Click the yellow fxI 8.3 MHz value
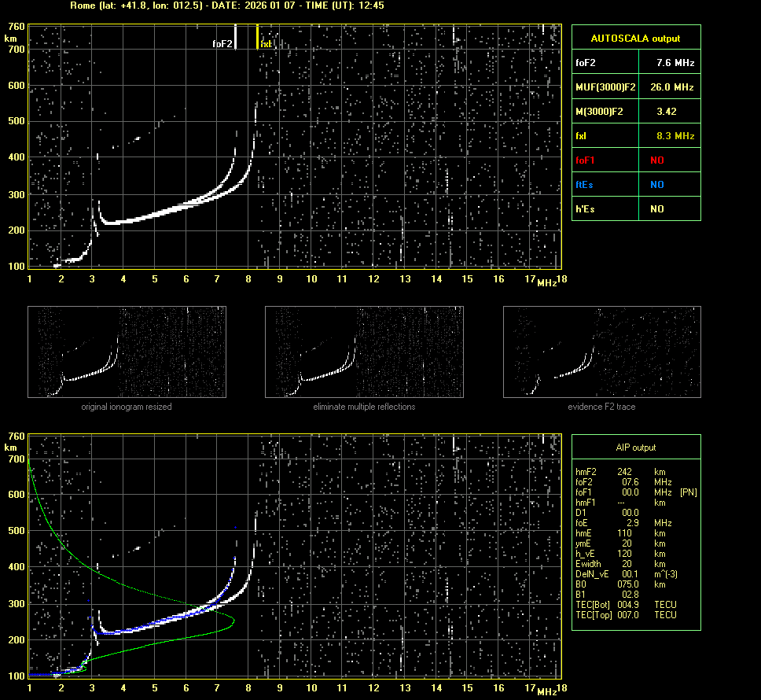Viewport: 761px width, 700px height. [675, 136]
